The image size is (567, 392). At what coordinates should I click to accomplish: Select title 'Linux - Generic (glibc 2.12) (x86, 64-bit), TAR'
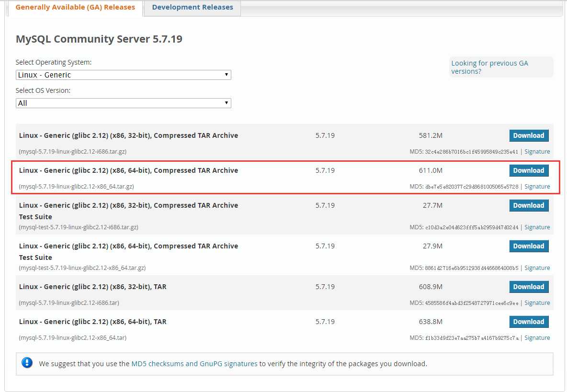(92, 322)
